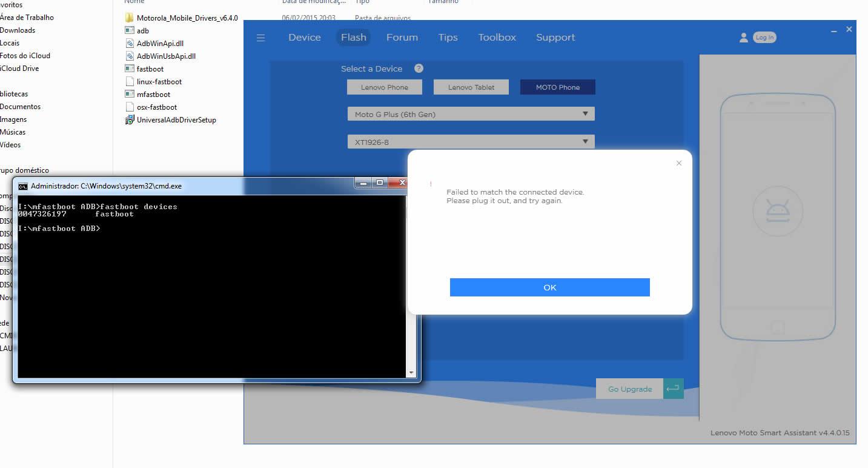Open Downloads in Explorer sidebar
Image resolution: width=868 pixels, height=468 pixels.
pos(18,30)
